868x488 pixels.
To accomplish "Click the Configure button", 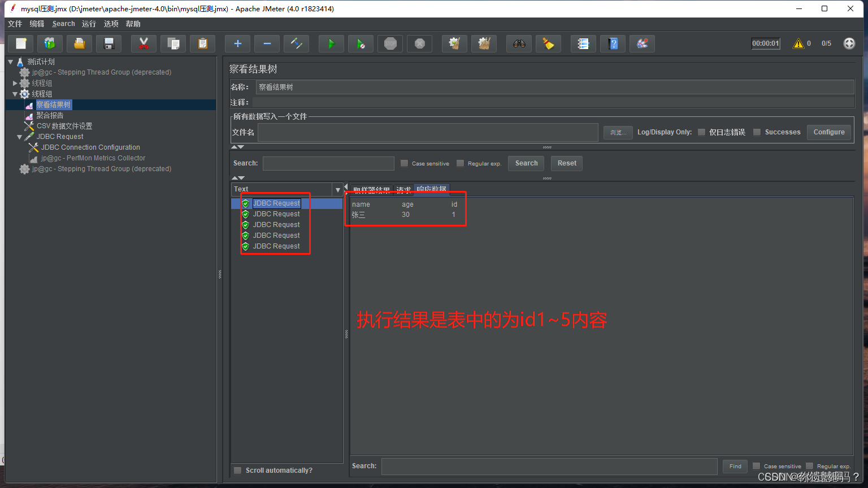I will pos(829,132).
